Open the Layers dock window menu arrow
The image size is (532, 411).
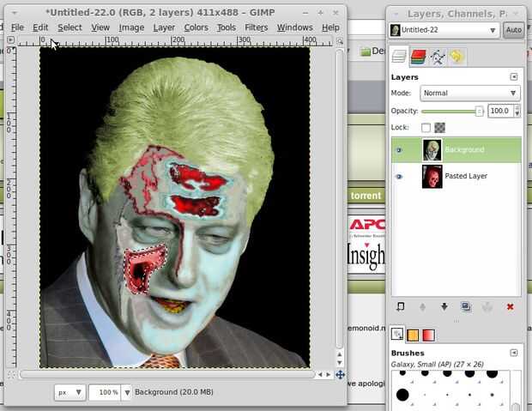[x=396, y=14]
